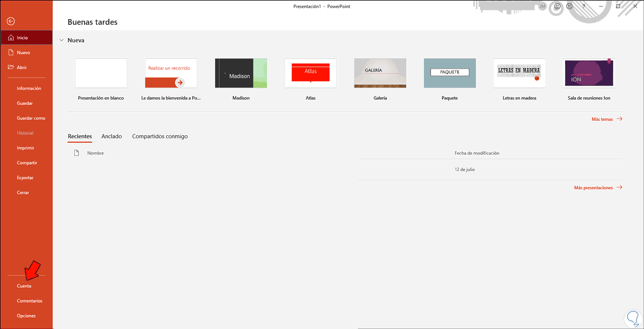Open the Cuenta account page
The width and height of the screenshot is (644, 329).
click(x=24, y=286)
